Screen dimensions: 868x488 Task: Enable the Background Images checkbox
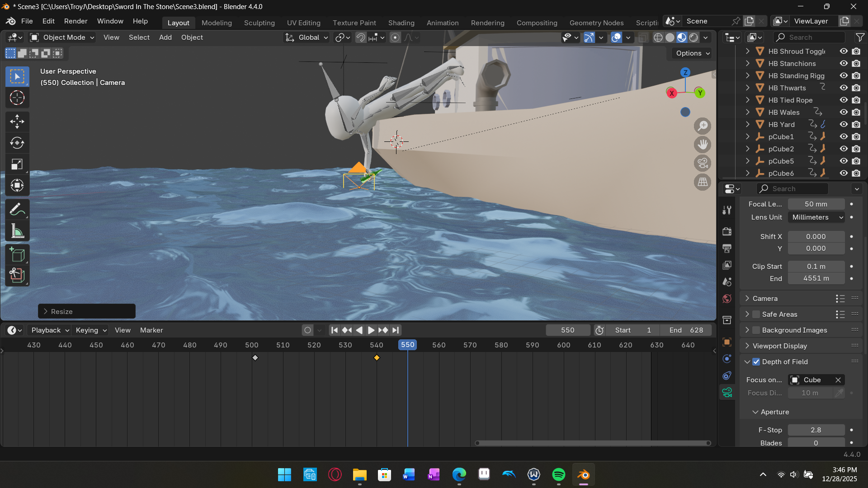756,330
